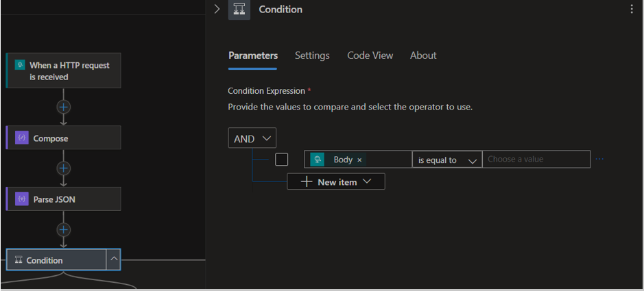Image resolution: width=644 pixels, height=291 pixels.
Task: Insert step between Compose and Parse JSON
Action: click(63, 168)
